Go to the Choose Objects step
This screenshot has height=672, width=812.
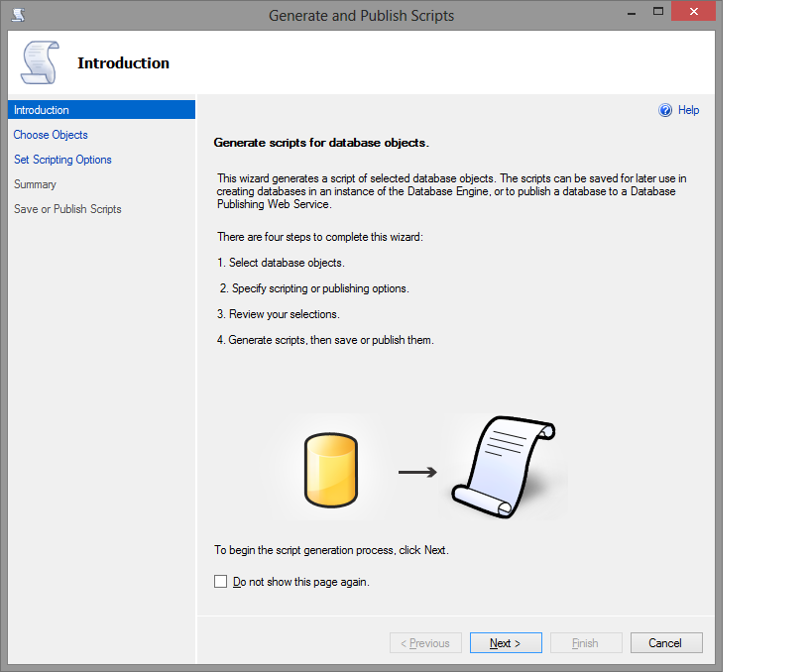[x=51, y=135]
